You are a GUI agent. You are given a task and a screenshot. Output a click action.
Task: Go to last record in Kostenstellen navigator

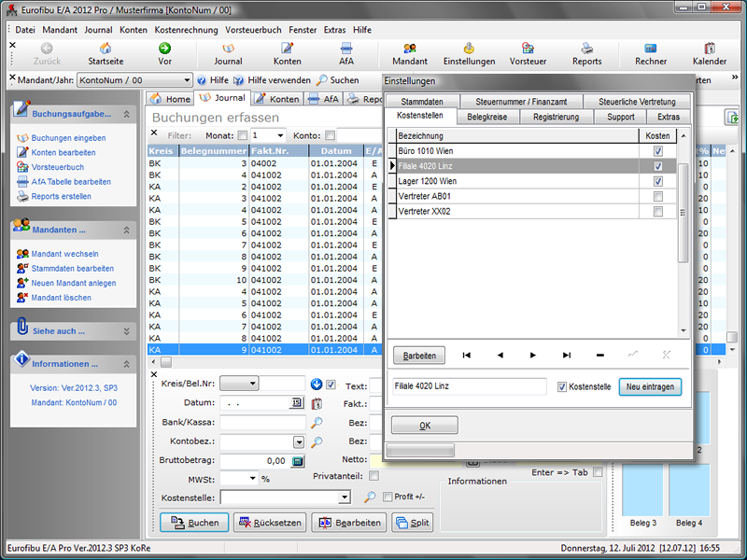[567, 356]
